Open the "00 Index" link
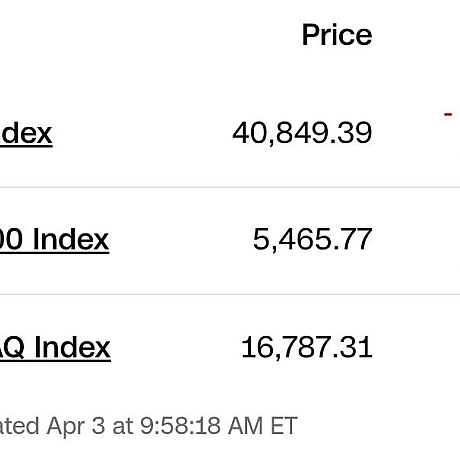 coord(54,239)
